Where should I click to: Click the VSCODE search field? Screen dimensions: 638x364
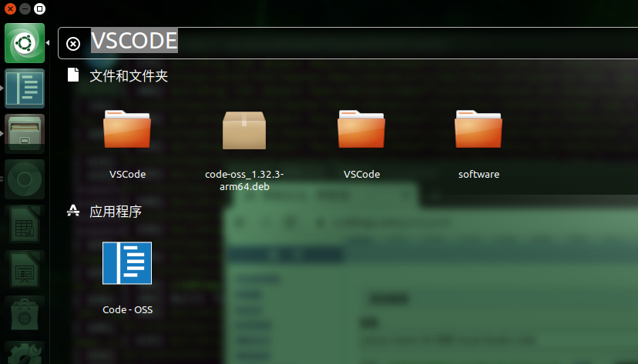[348, 43]
